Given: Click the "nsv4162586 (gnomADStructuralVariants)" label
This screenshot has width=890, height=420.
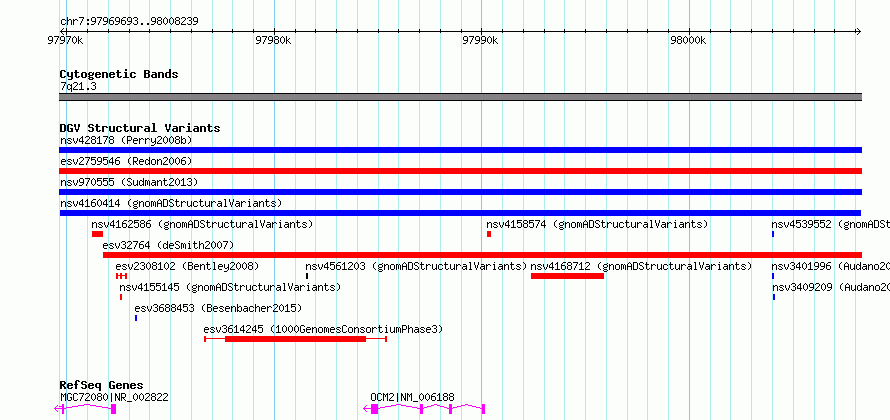Looking at the screenshot, I should (x=202, y=224).
